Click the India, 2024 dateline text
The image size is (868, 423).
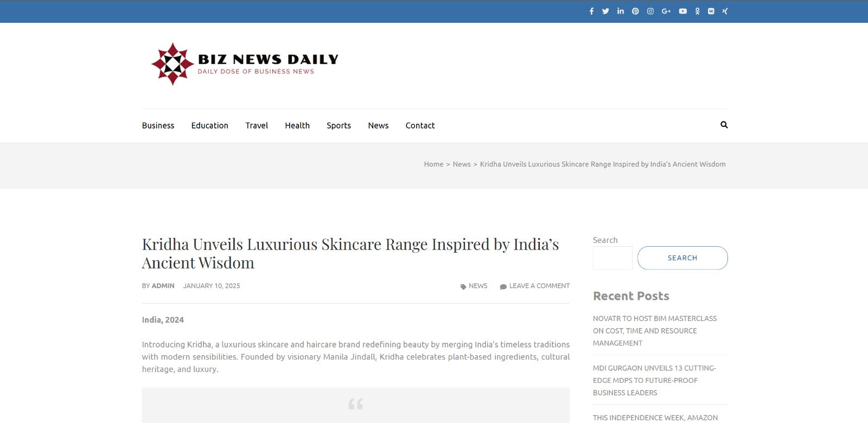163,320
